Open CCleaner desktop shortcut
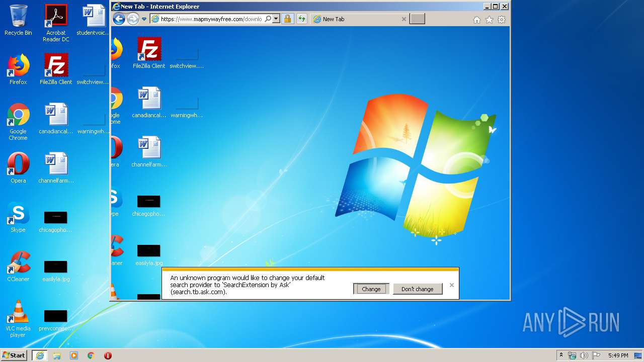Viewport: 644px width, 362px height. (18, 266)
